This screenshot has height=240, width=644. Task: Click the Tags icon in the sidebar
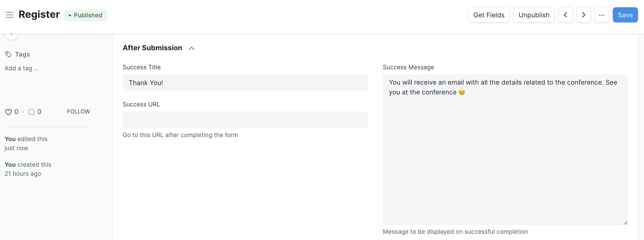[x=8, y=54]
